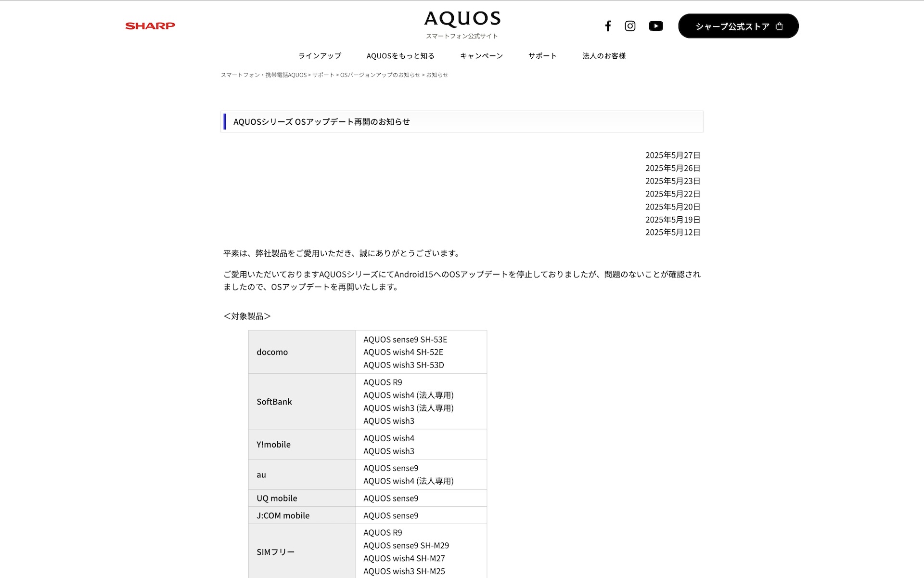Open the Facebook icon link

click(x=608, y=26)
